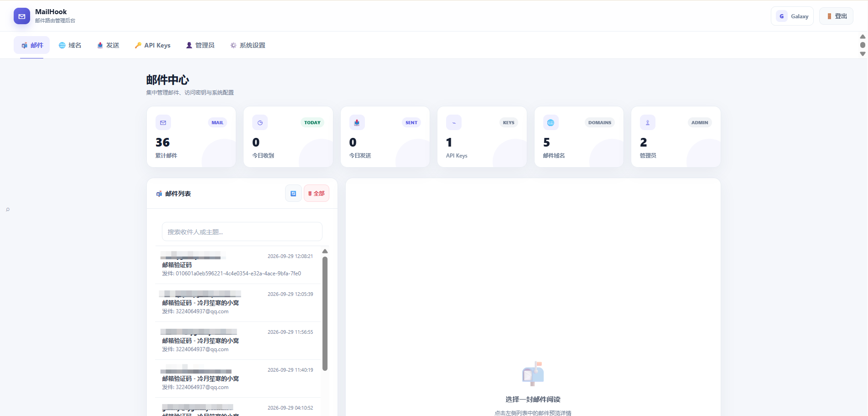Click the 邮件列表 panel heading icon
868x416 pixels.
(159, 194)
